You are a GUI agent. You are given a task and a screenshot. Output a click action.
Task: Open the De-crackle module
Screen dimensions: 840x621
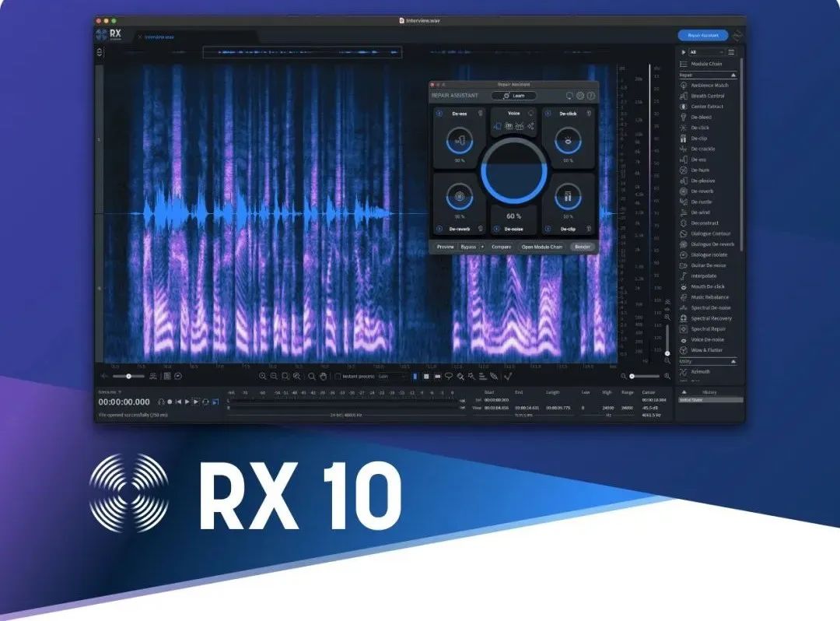click(697, 149)
